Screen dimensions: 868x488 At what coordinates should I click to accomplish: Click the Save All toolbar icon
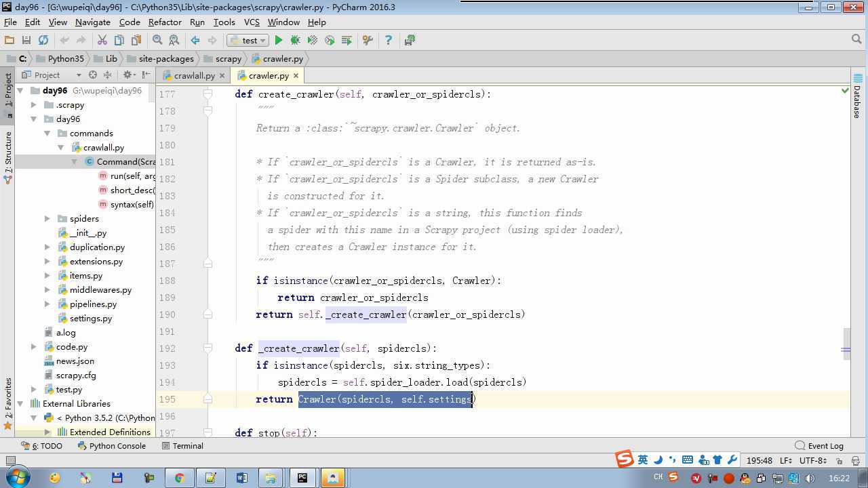pyautogui.click(x=26, y=41)
